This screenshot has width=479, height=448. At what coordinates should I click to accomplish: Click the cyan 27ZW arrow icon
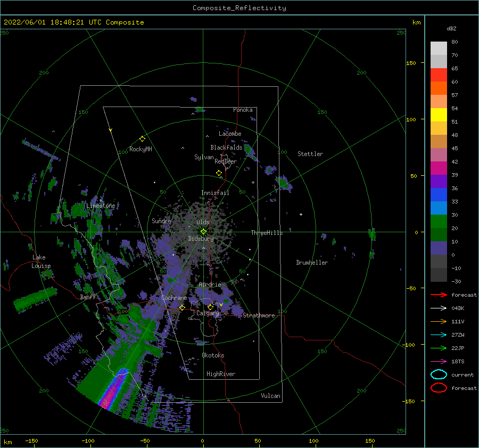[439, 335]
